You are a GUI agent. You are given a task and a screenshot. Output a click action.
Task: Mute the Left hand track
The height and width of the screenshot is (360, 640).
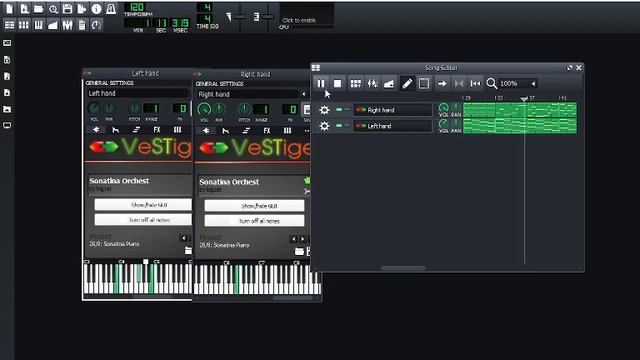[x=339, y=125]
